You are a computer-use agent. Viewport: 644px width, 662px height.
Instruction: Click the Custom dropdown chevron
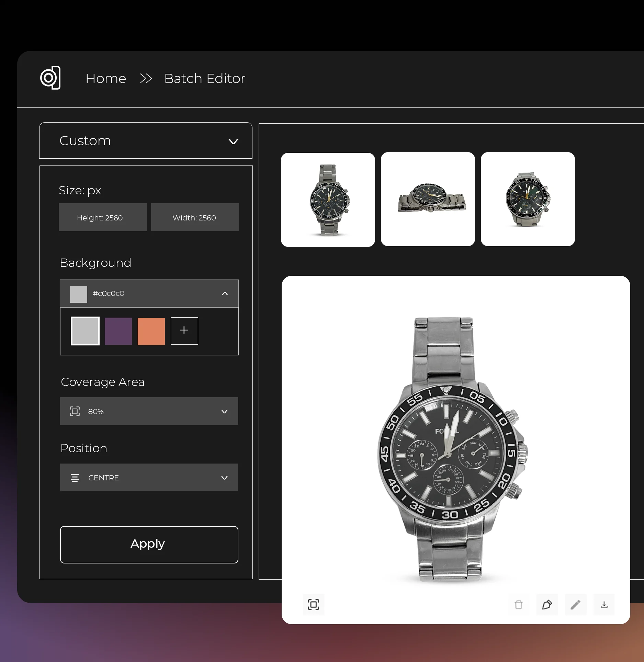coord(233,141)
